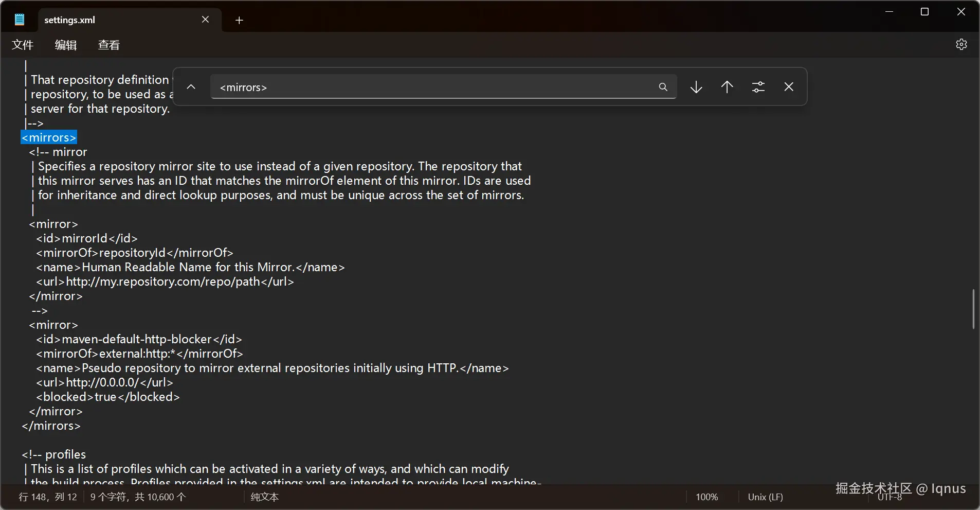Viewport: 980px width, 510px height.
Task: Click the closing </mirrors> tag
Action: tap(51, 426)
